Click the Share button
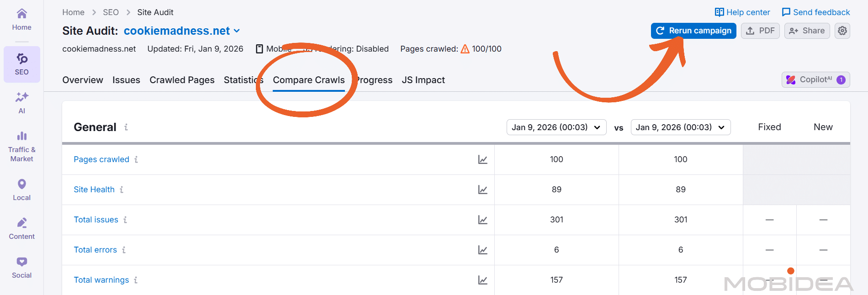This screenshot has height=295, width=868. click(x=807, y=31)
